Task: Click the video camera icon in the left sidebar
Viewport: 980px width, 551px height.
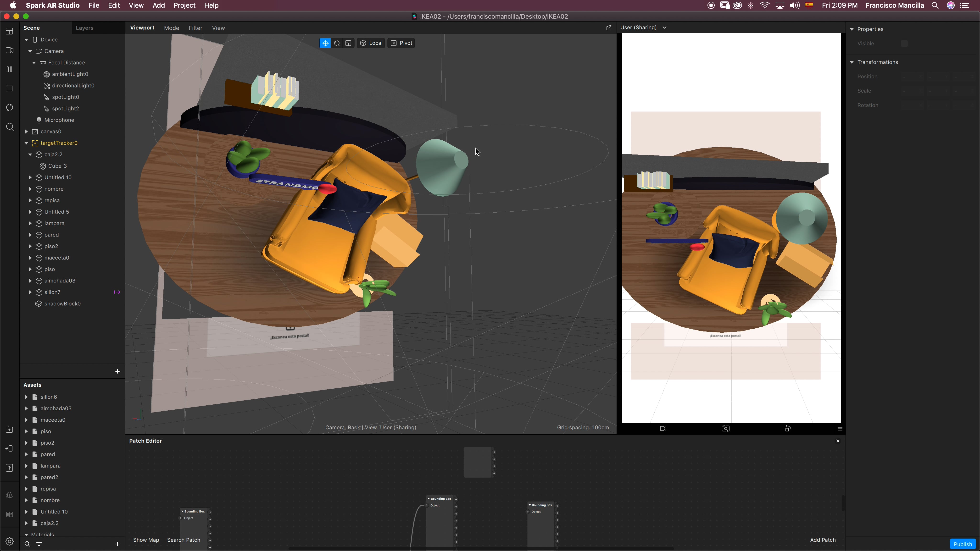Action: (10, 50)
